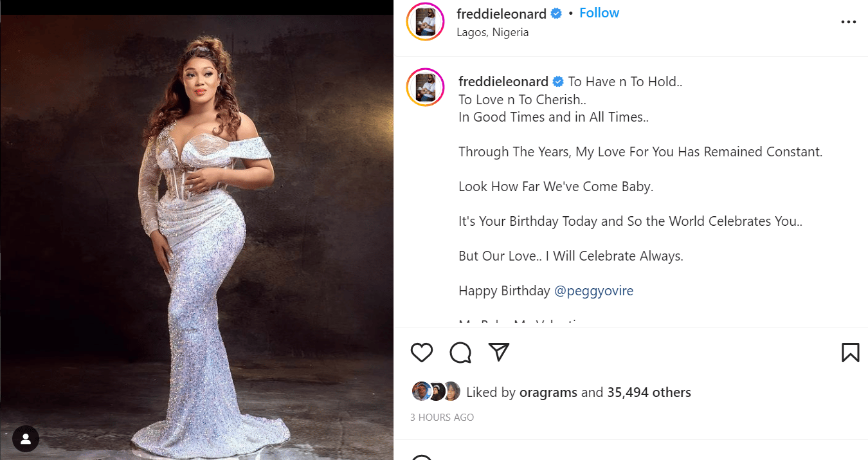Image resolution: width=868 pixels, height=460 pixels.
Task: Click the 3 HOURS AGO timestamp
Action: [x=442, y=418]
